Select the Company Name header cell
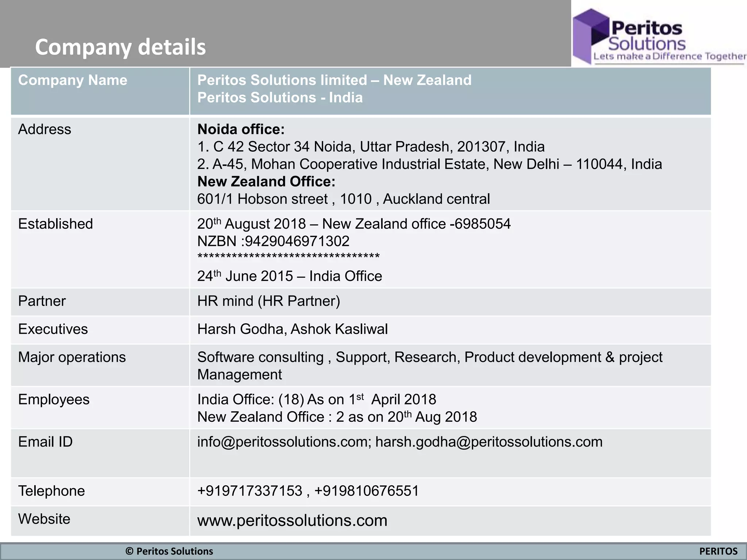The image size is (747, 560). coord(73,80)
